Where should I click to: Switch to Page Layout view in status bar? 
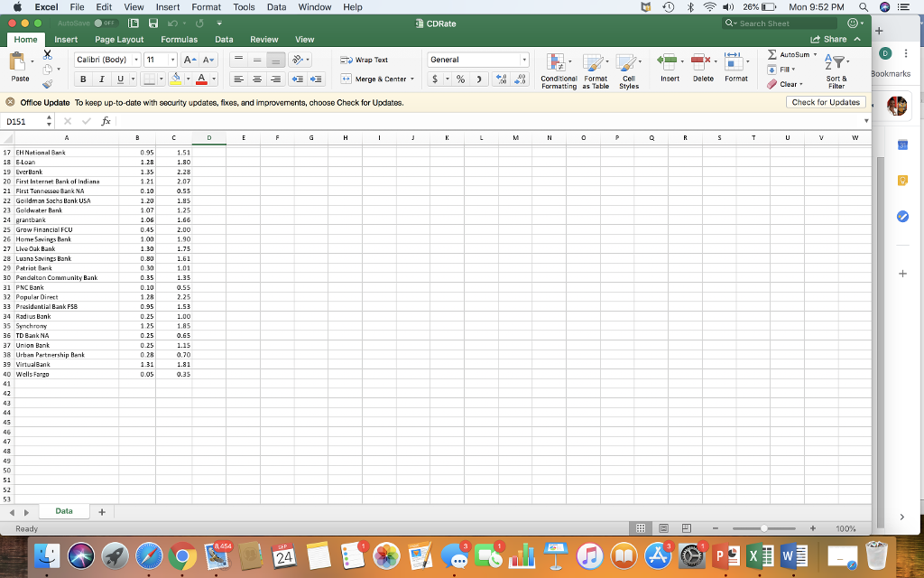pyautogui.click(x=663, y=528)
